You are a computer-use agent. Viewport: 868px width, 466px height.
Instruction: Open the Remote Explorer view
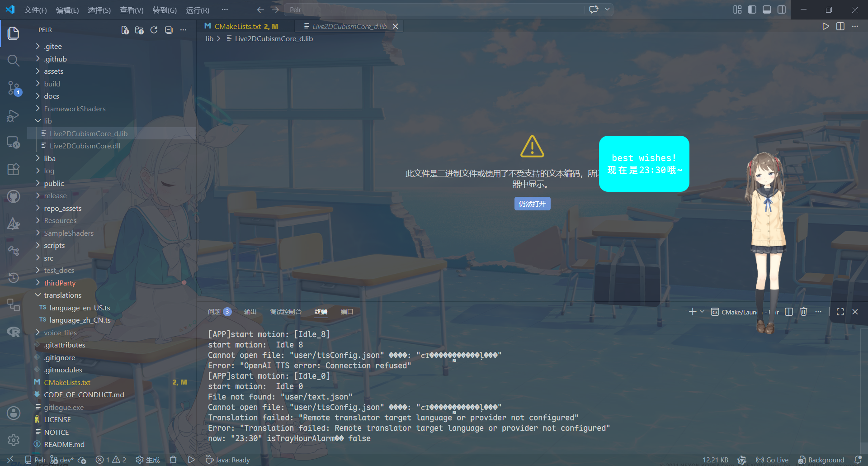point(14,143)
